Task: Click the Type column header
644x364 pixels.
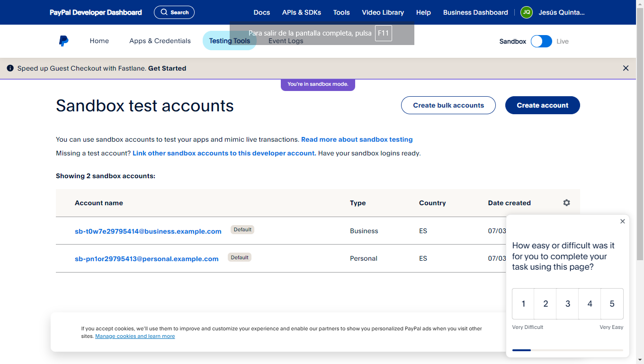Action: click(358, 203)
